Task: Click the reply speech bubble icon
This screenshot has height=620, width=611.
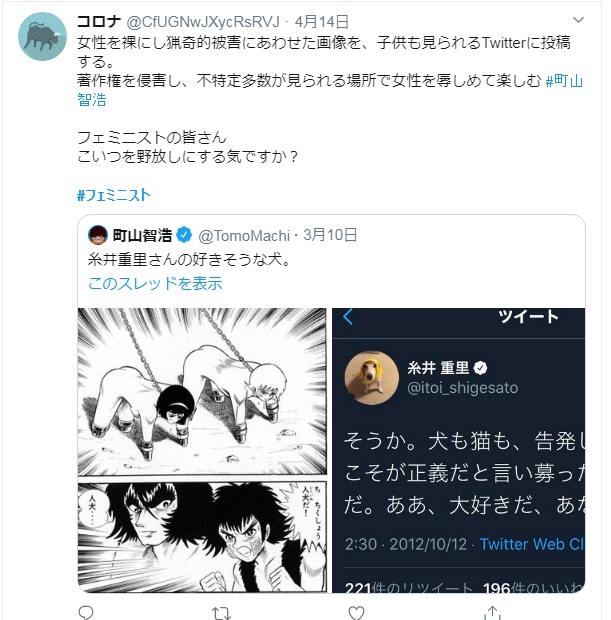Action: coord(86,613)
